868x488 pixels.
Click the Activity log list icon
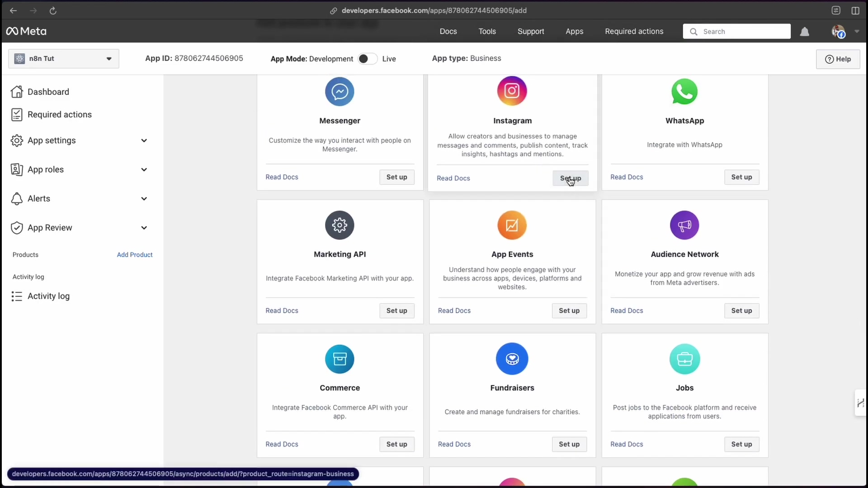pos(17,296)
